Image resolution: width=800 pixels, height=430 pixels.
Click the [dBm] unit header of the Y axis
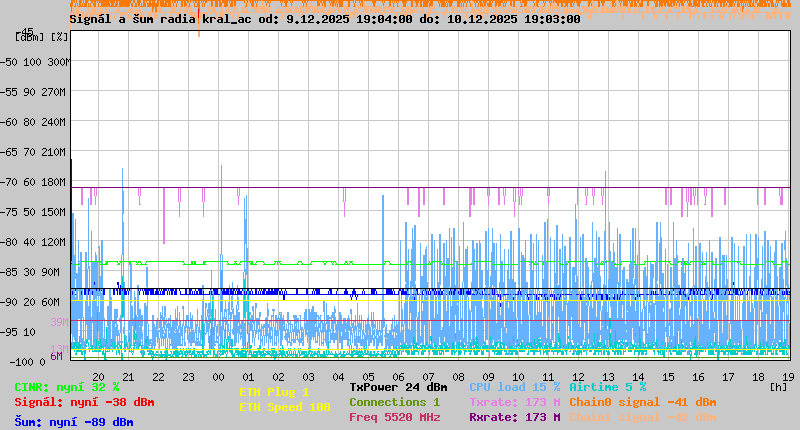32,37
